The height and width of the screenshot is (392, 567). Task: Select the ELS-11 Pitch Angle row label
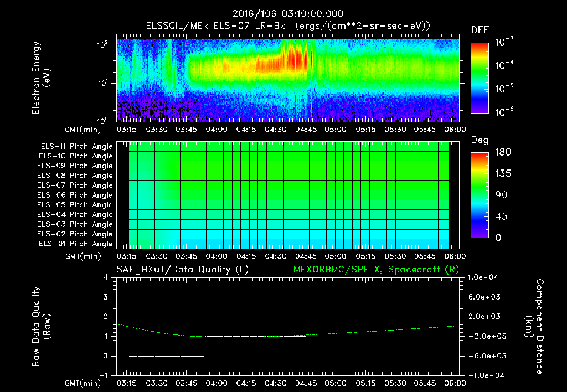click(76, 147)
